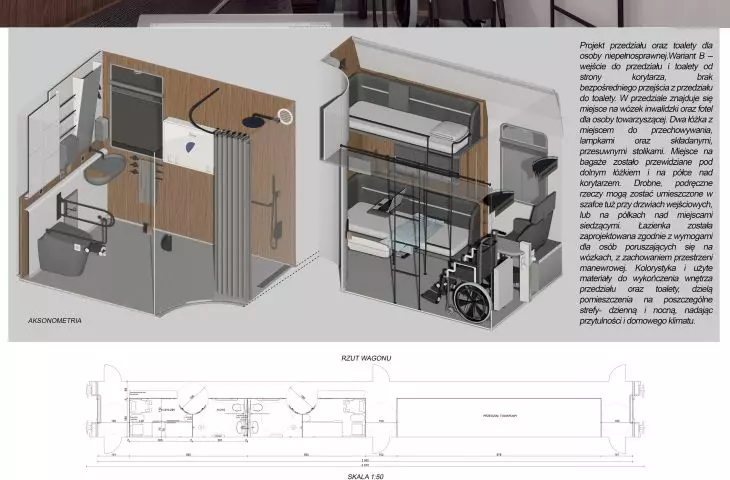This screenshot has width=730, height=480.
Task: Select the Polish project description paragraph
Action: coord(646,183)
